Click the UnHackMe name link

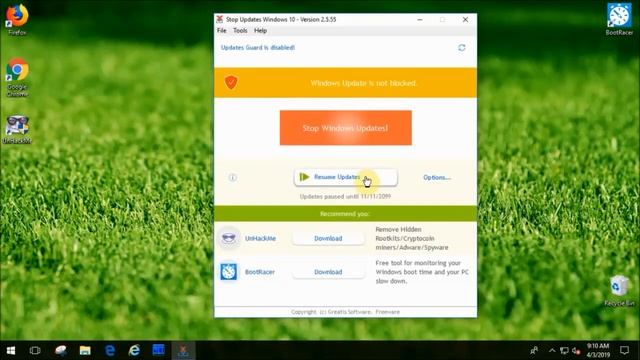260,238
